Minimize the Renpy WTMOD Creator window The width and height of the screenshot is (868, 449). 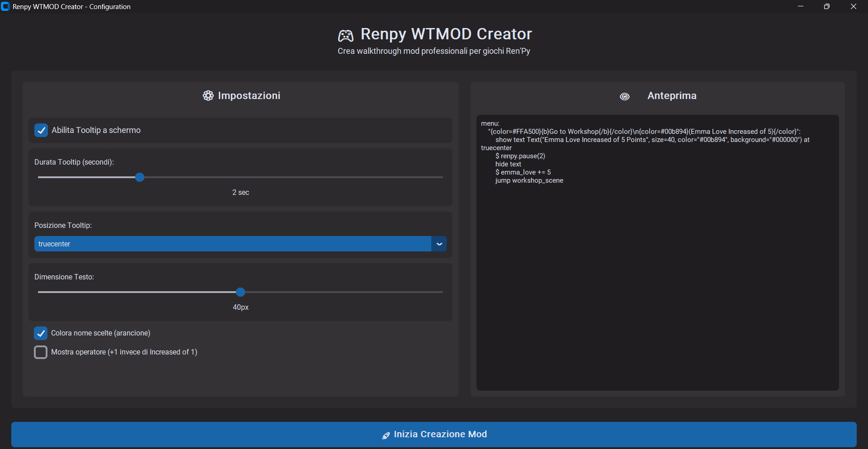[801, 6]
